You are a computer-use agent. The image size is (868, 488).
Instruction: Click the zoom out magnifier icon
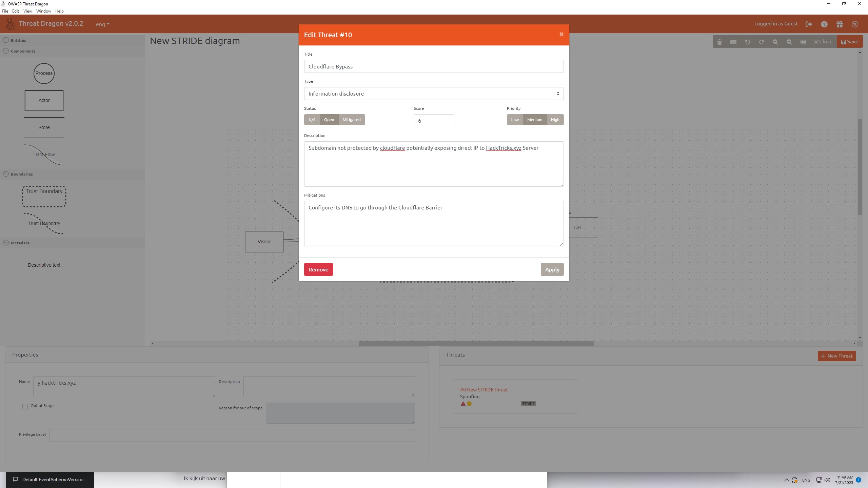coord(789,42)
